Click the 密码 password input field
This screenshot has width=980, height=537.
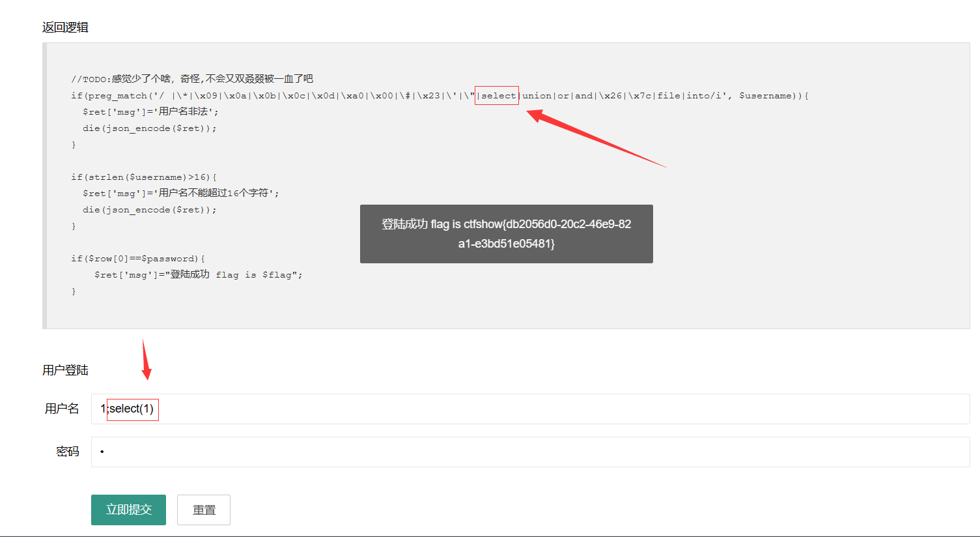530,452
